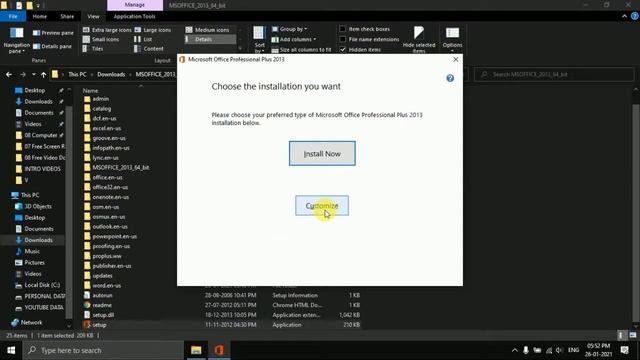
Task: Choose Medium icons layout
Action: (207, 30)
